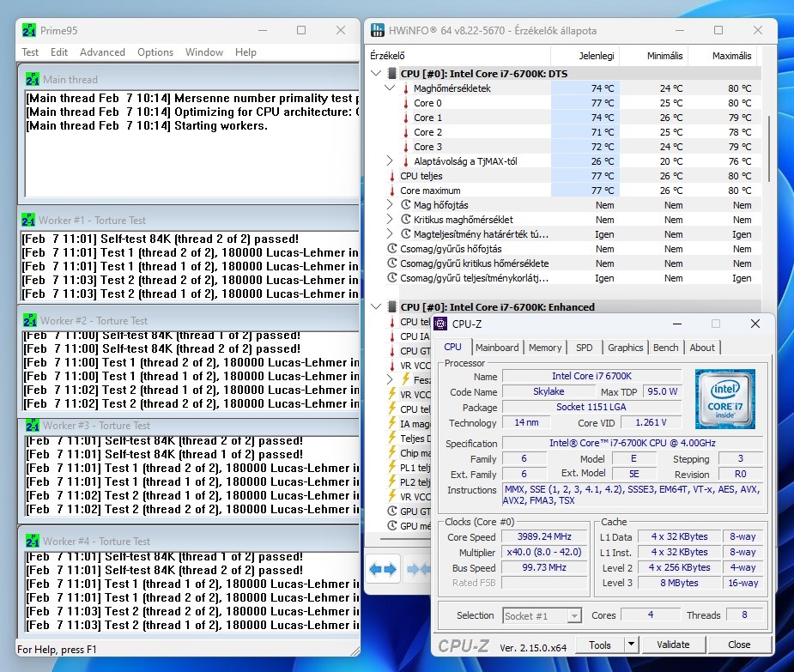This screenshot has height=672, width=794.
Task: Switch to the Mainboard tab in CPU-Z
Action: point(497,348)
